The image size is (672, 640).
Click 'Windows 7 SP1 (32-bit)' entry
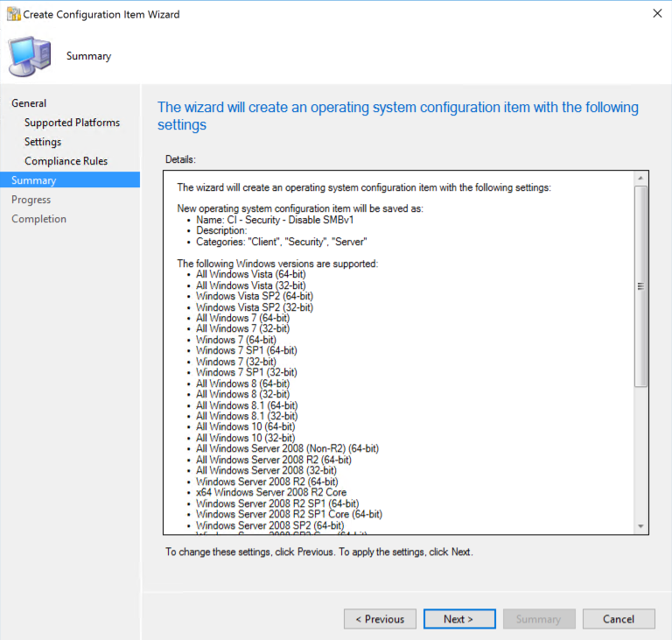[x=247, y=372]
